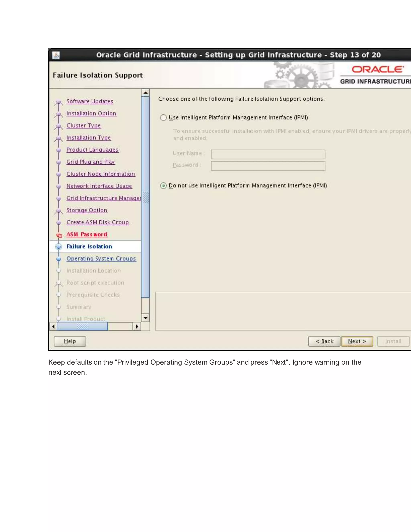Click the Help button

[x=70, y=341]
